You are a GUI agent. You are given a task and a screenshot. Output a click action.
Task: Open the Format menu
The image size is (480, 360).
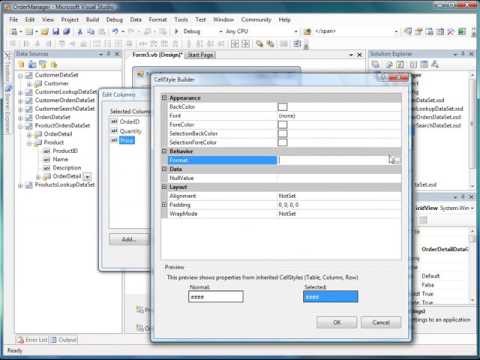158,20
